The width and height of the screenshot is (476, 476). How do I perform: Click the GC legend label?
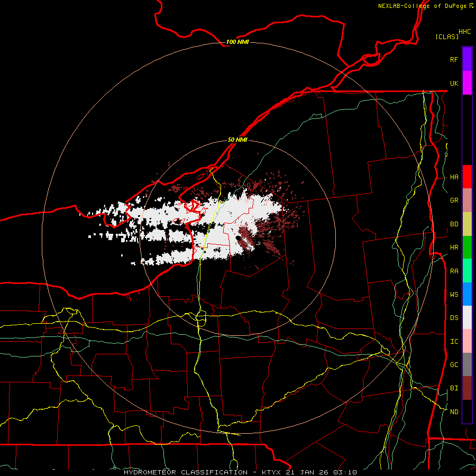[x=454, y=364]
